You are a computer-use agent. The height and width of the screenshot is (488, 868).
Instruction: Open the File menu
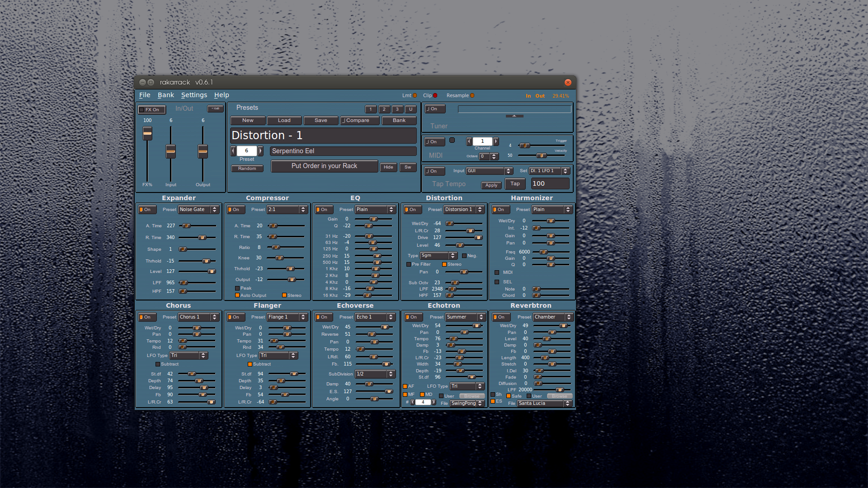pos(145,95)
